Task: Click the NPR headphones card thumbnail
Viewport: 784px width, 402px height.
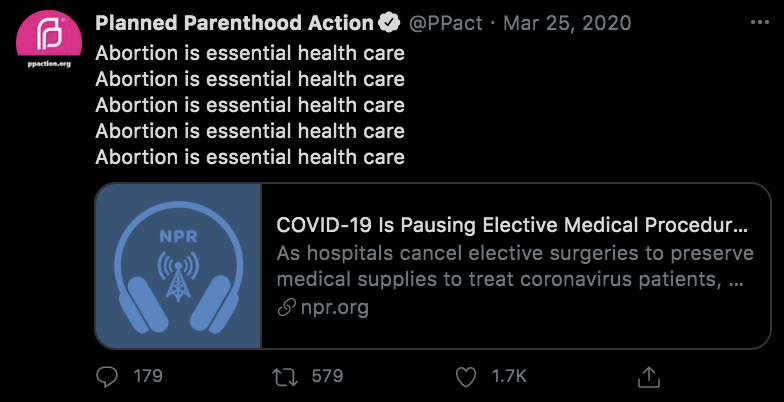Action: click(178, 265)
